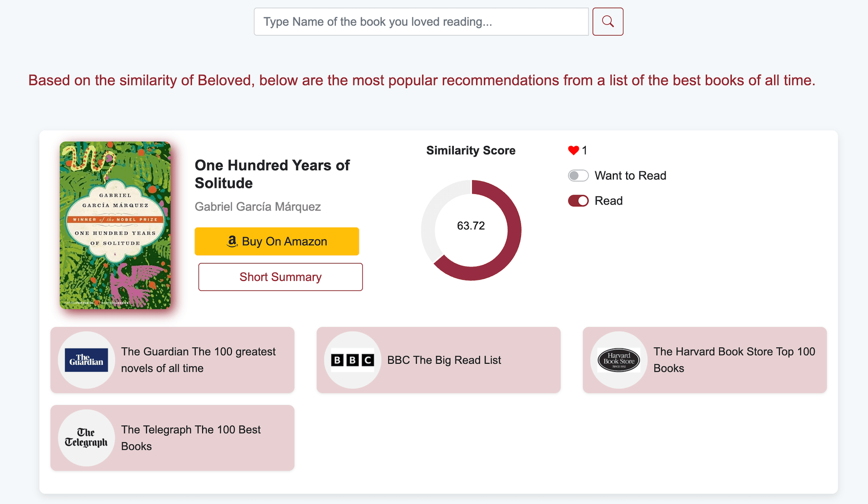
Task: Open The Telegraph 100 Best Books list
Action: tap(191, 438)
